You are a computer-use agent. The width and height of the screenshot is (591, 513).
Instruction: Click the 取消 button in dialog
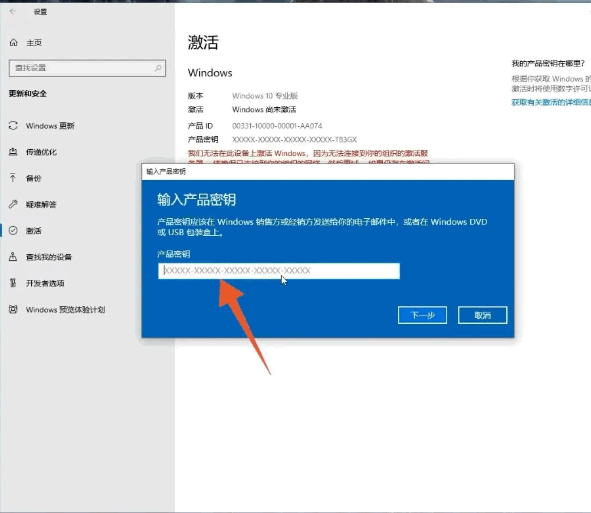click(482, 315)
